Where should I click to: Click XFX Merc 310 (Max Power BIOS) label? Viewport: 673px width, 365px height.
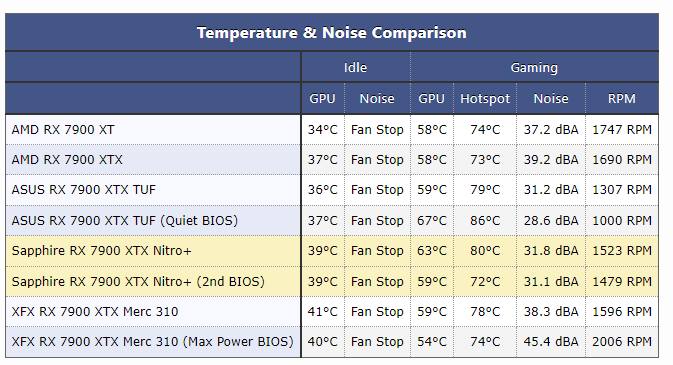coord(152,342)
